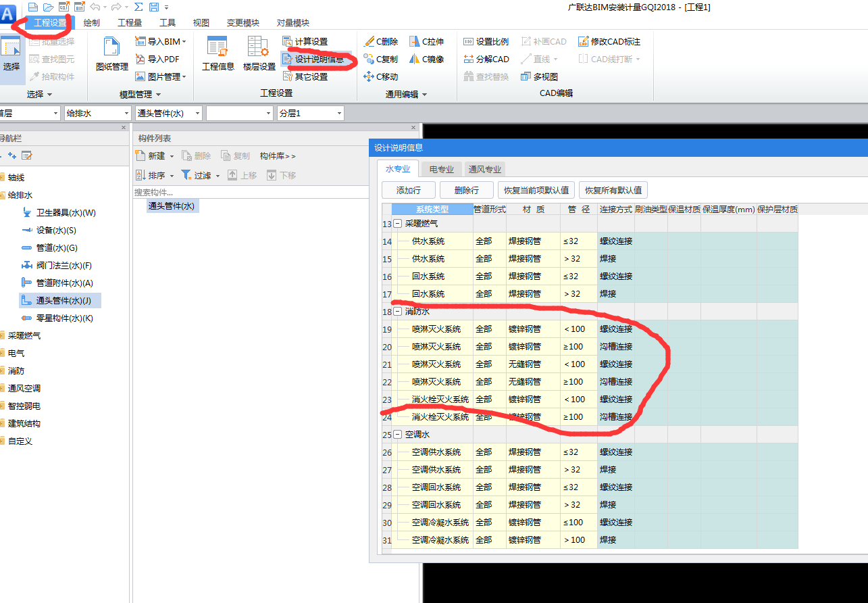Select the C删除 delete tool
Screen dimensions: 868x603
coord(381,41)
